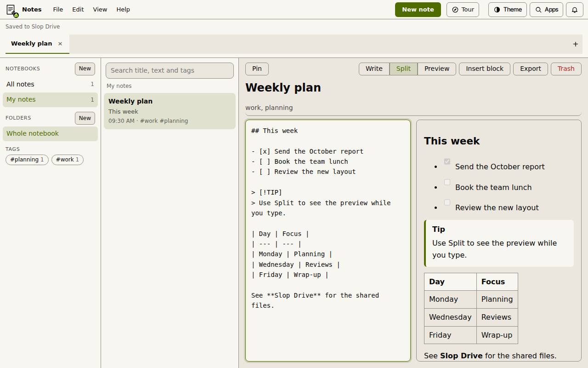
Task: Switch to Preview mode
Action: pyautogui.click(x=437, y=69)
